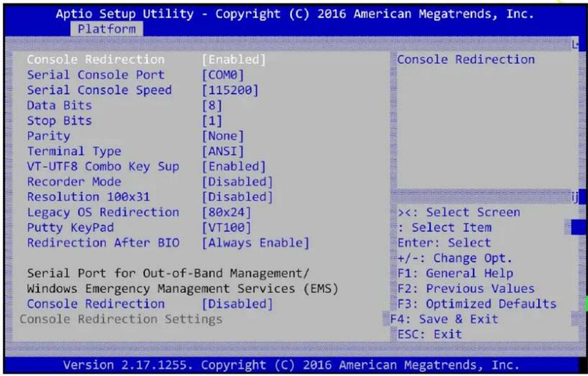Viewport: 588px width, 376px height.
Task: Select Redirection After BIO setting
Action: pyautogui.click(x=103, y=243)
